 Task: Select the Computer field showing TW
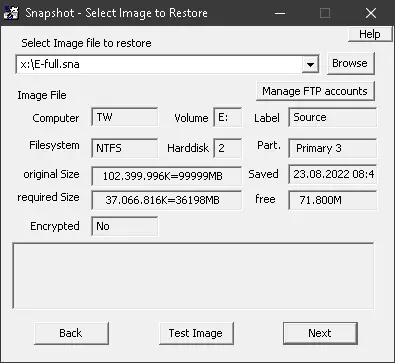[x=125, y=117]
